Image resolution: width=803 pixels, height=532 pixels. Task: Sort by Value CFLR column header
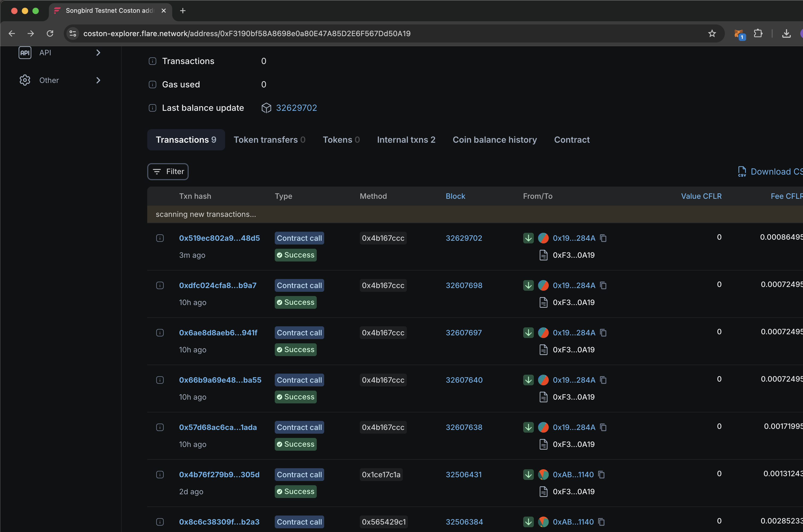pos(701,196)
